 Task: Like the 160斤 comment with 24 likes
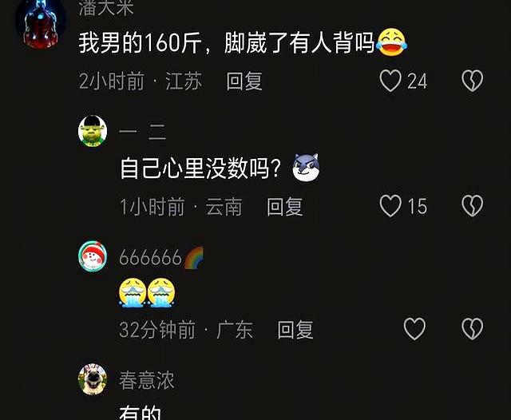(390, 81)
